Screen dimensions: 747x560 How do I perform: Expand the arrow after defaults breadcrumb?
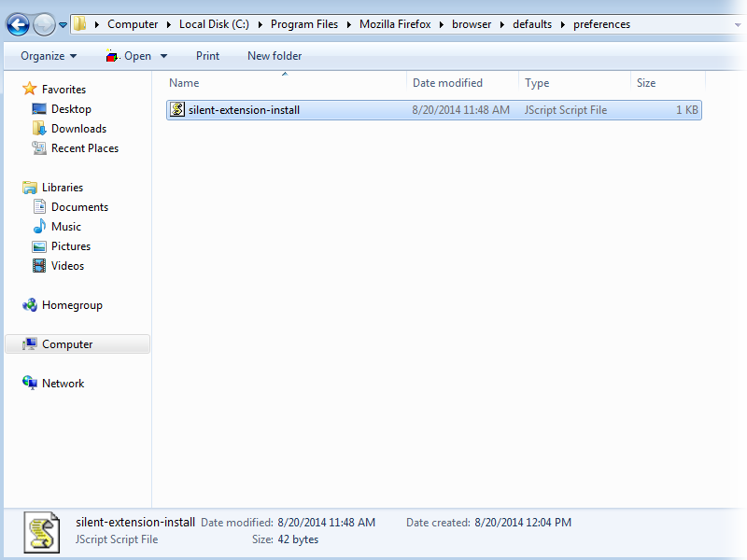pos(563,25)
